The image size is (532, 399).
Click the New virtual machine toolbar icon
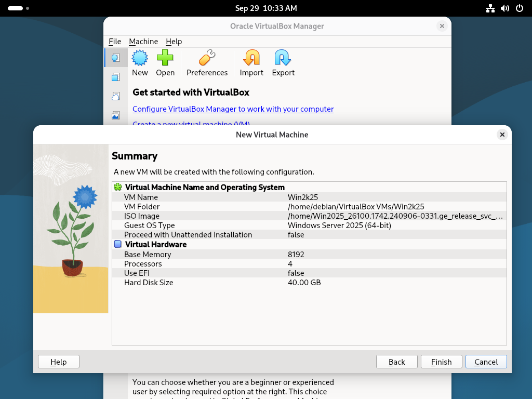pos(140,63)
